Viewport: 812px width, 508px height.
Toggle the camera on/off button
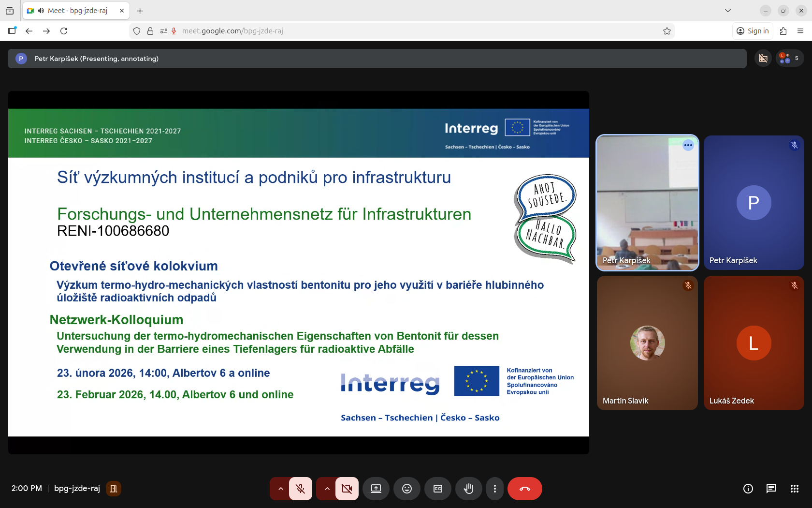tap(347, 489)
